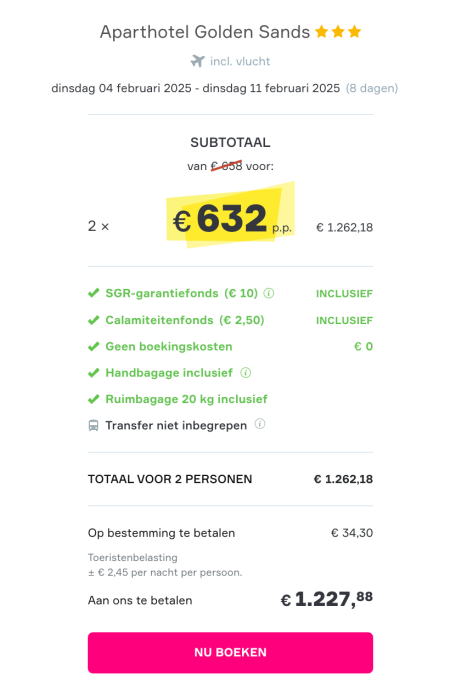Open info icon next to SGR-garantiefonds
Screen dimensions: 450x680
269,294
